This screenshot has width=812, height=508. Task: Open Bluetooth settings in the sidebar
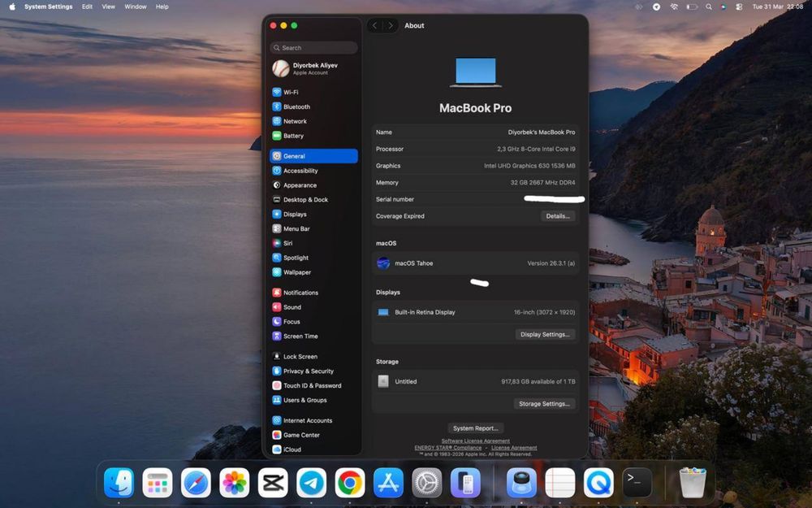(313, 106)
